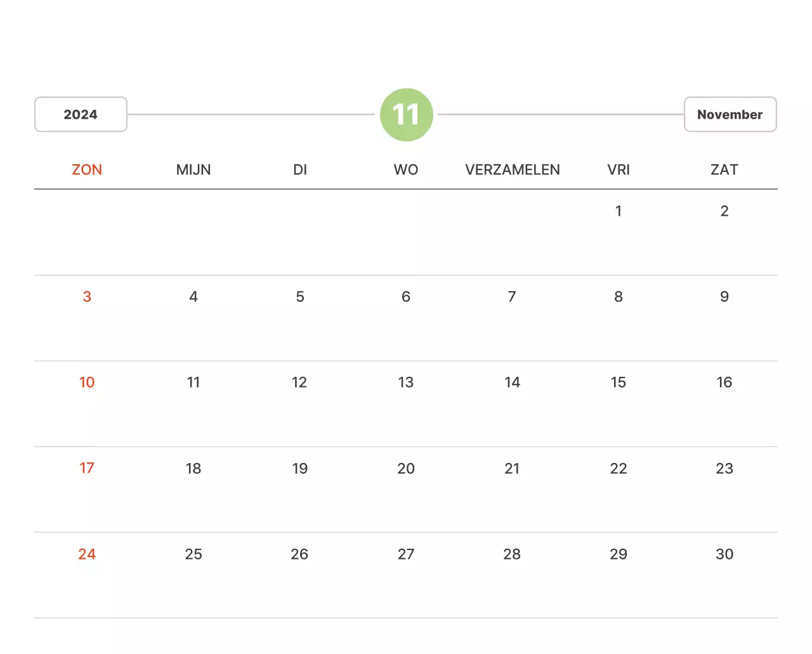
Task: Click on date 13
Action: tap(406, 382)
